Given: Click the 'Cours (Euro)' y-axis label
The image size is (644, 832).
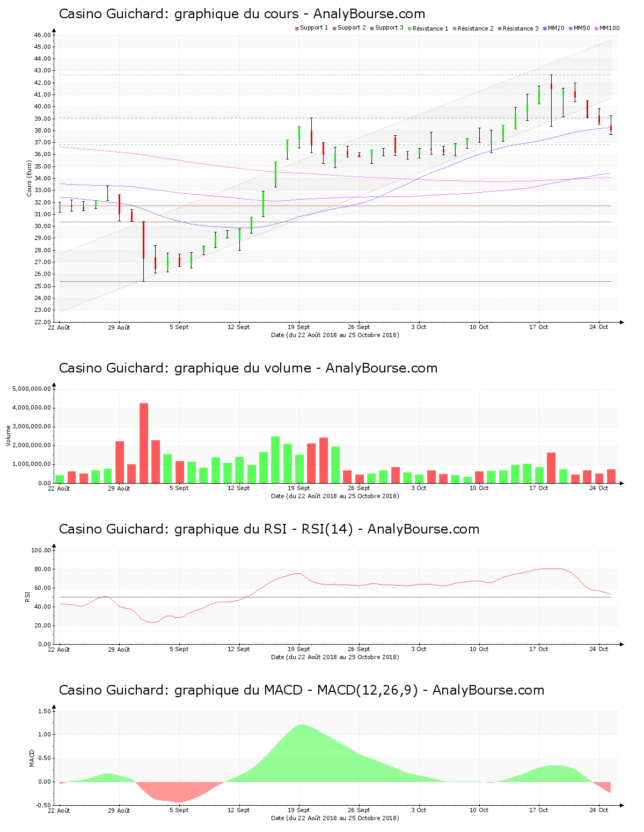Looking at the screenshot, I should click(x=30, y=178).
